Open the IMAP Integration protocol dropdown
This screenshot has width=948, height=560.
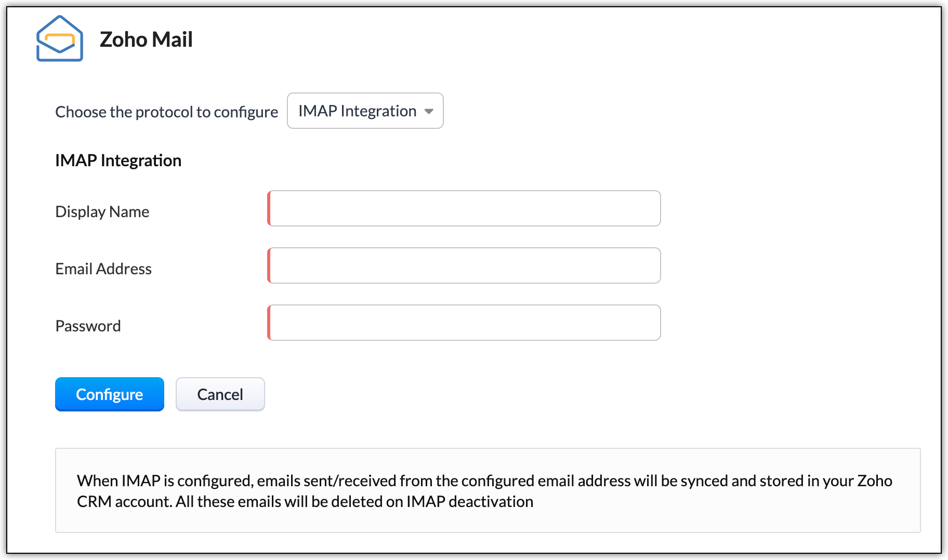(x=365, y=111)
